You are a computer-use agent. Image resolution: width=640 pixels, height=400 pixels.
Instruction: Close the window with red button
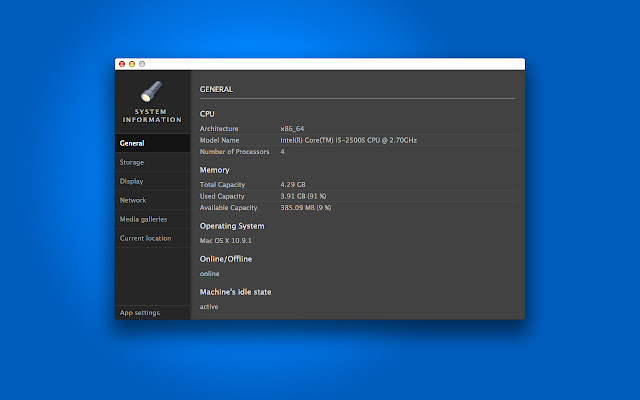tap(122, 64)
